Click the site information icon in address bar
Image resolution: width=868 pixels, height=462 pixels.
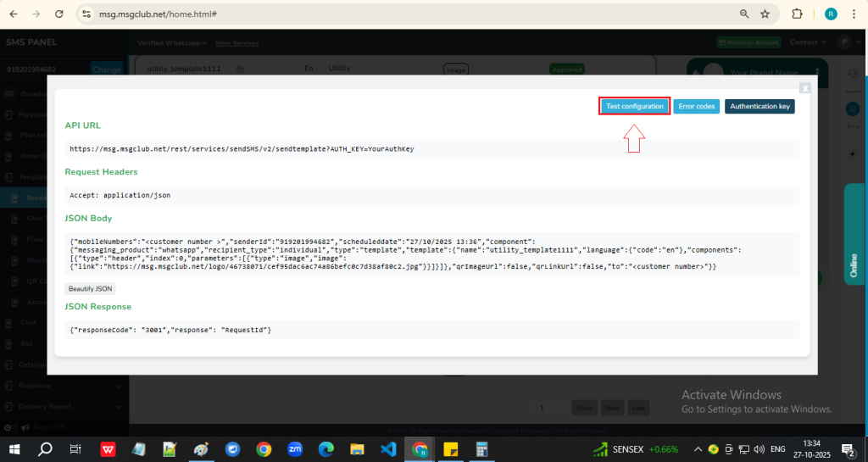[86, 14]
